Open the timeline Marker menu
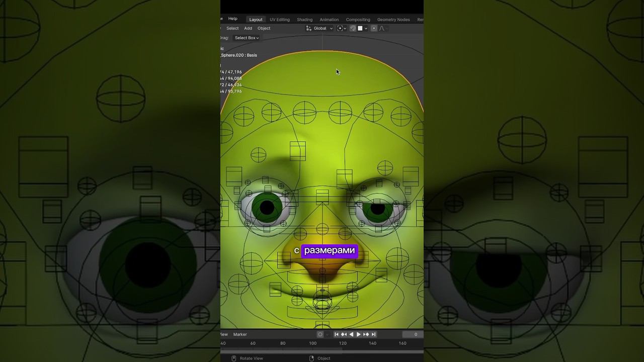Image resolution: width=644 pixels, height=362 pixels. click(x=240, y=334)
